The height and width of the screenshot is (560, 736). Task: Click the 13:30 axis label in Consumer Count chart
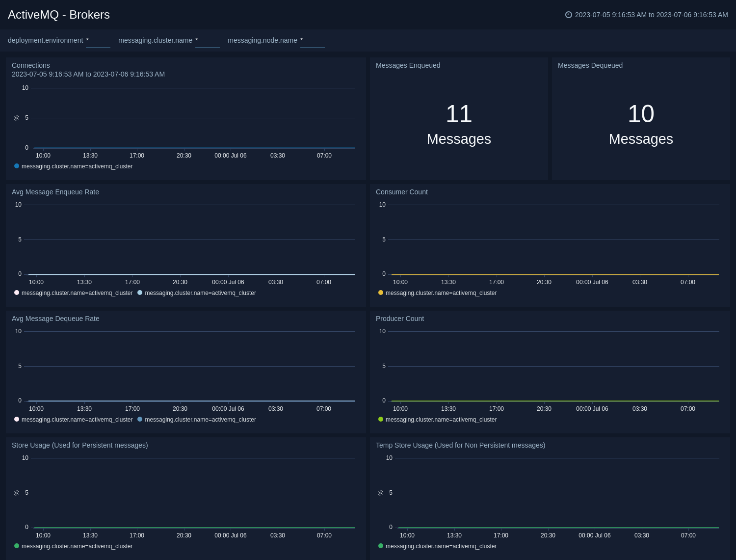(448, 282)
